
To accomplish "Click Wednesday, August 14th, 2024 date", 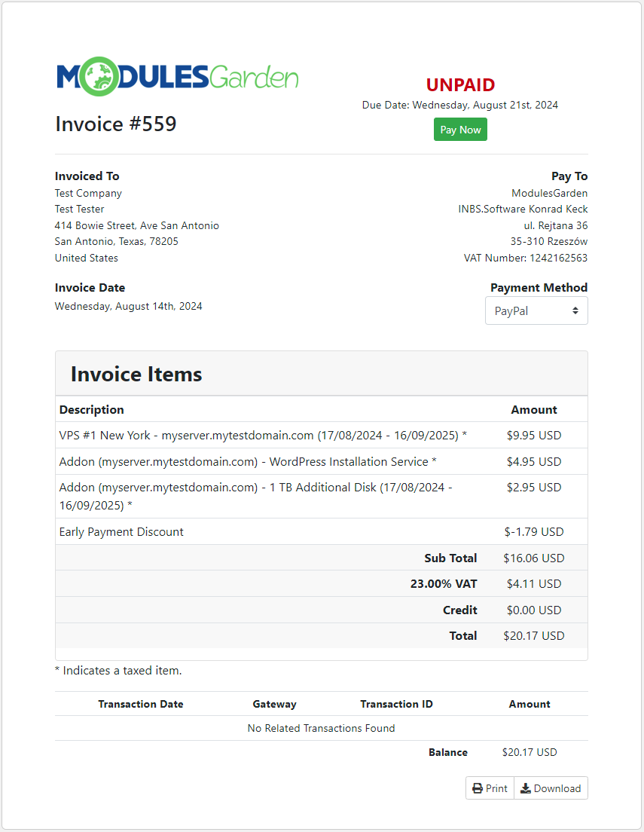I will click(x=128, y=306).
